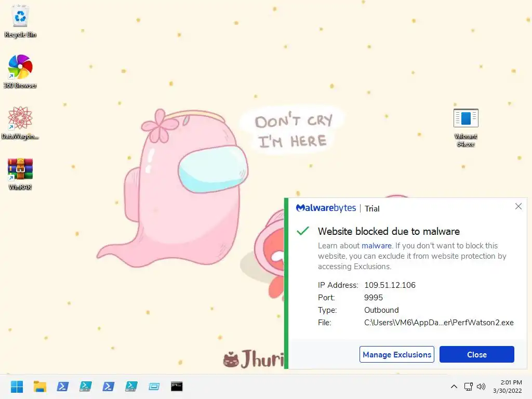Select the Valorant 64.exe file icon

click(466, 128)
